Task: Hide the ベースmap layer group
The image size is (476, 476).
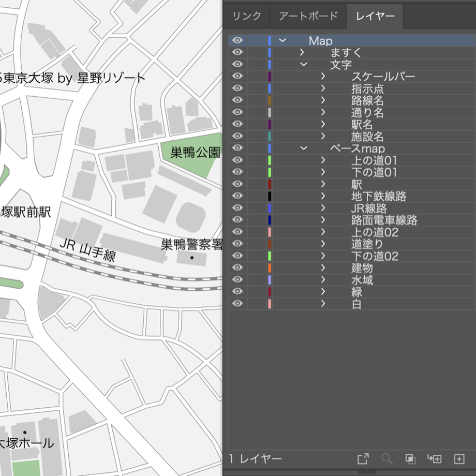Action: point(237,148)
